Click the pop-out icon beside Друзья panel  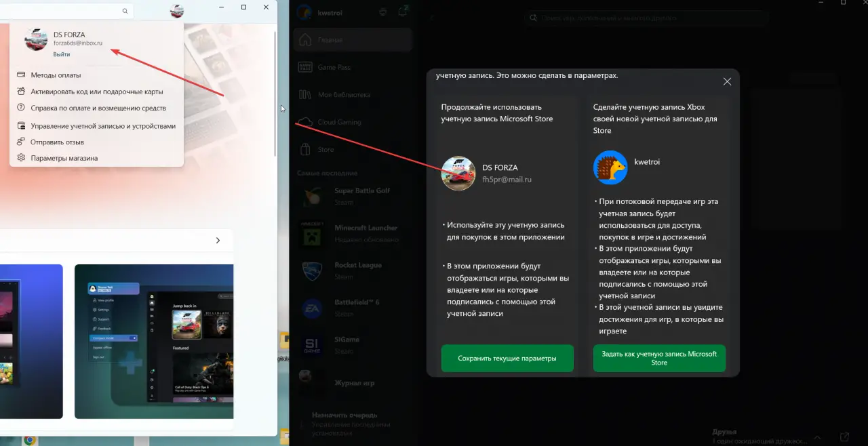coord(844,437)
